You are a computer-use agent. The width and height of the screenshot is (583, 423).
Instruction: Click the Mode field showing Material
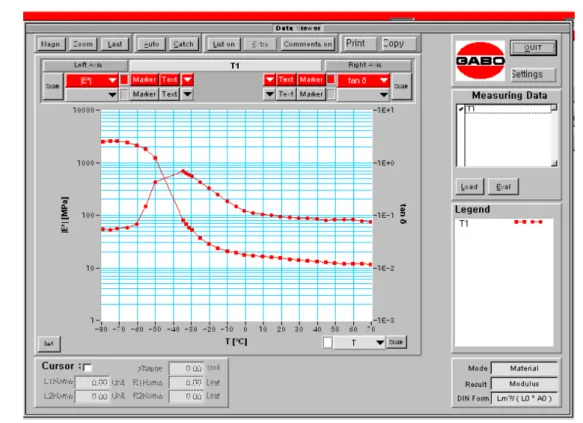tap(524, 368)
